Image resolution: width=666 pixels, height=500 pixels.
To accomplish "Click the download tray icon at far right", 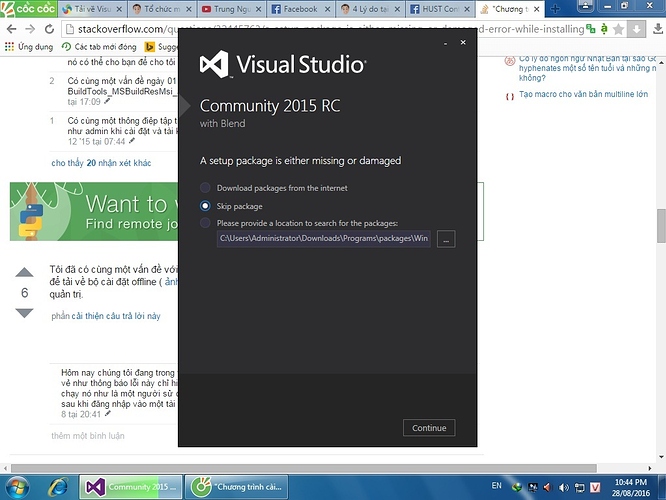I will click(x=658, y=29).
